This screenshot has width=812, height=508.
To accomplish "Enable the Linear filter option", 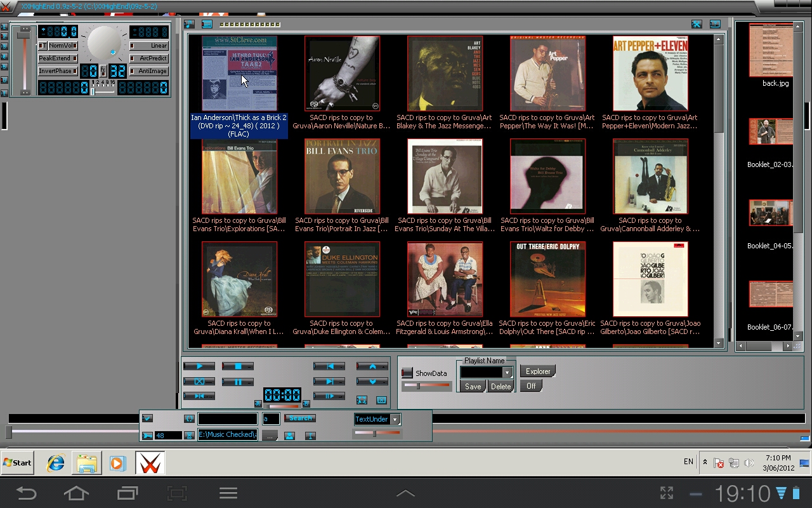I will pos(149,46).
